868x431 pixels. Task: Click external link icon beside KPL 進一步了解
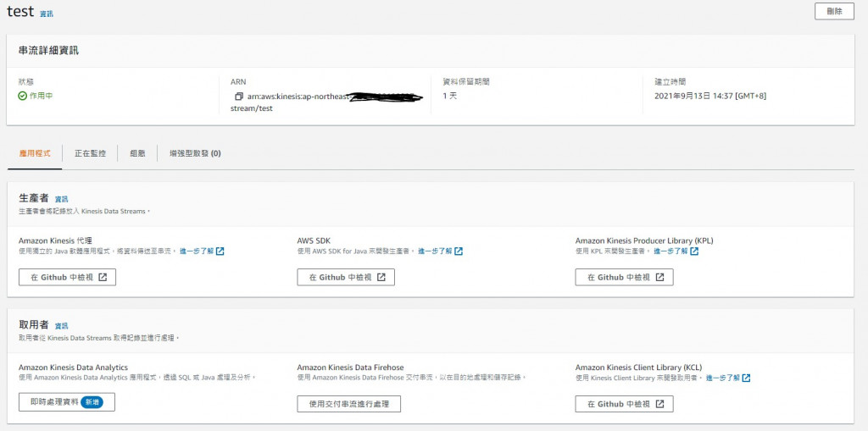point(694,251)
